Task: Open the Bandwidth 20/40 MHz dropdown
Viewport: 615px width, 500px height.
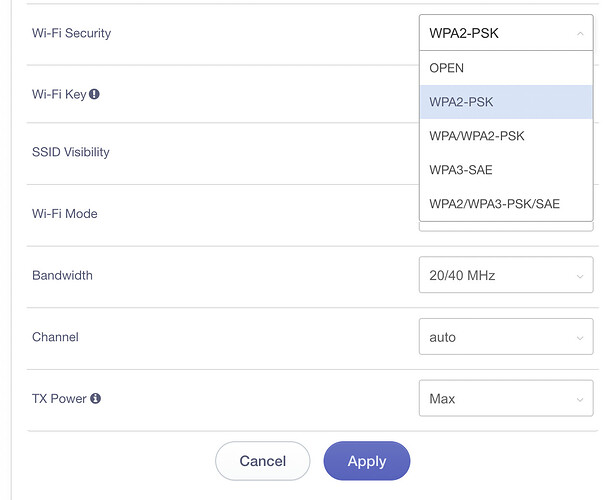Action: click(506, 275)
